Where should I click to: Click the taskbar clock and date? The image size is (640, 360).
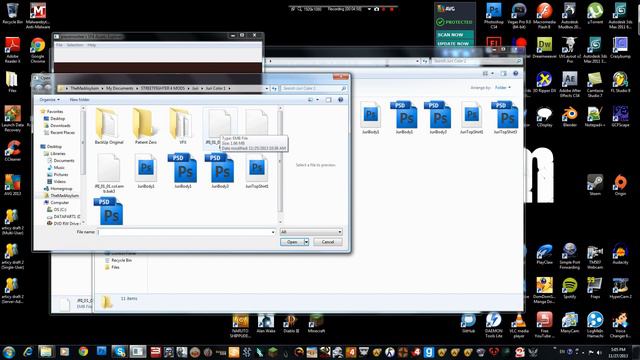click(619, 353)
